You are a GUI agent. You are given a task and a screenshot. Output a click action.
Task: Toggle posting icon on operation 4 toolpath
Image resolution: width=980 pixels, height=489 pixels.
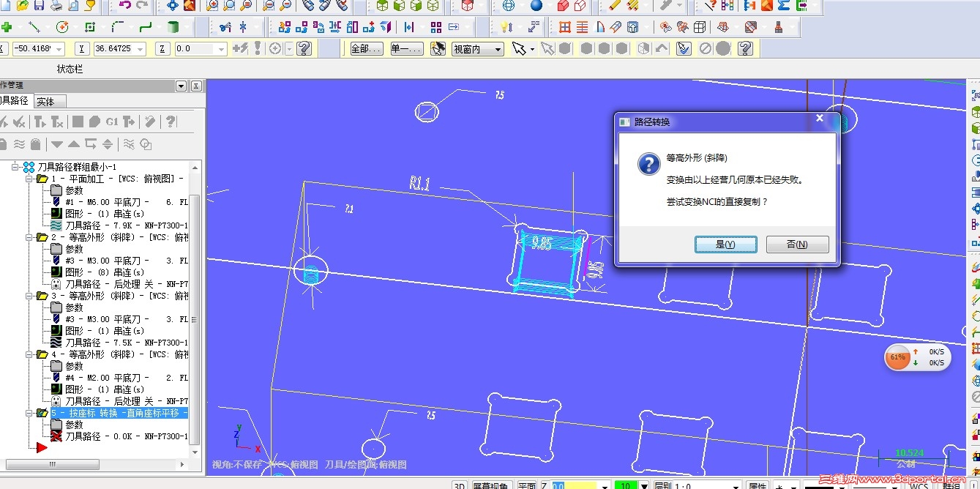56,401
